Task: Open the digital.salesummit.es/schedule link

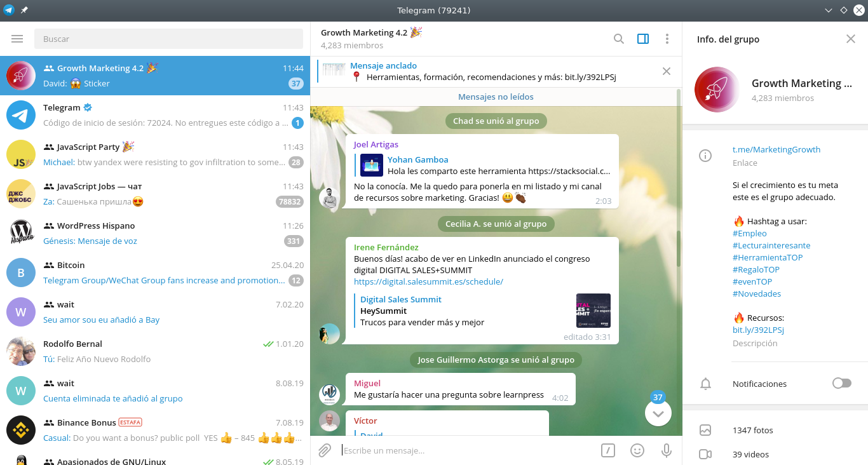Action: pyautogui.click(x=428, y=281)
